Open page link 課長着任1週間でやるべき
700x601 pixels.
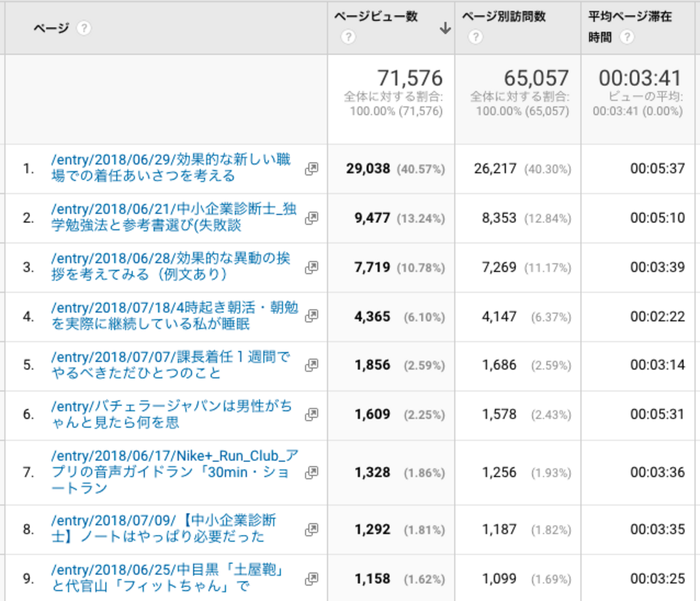click(x=171, y=365)
